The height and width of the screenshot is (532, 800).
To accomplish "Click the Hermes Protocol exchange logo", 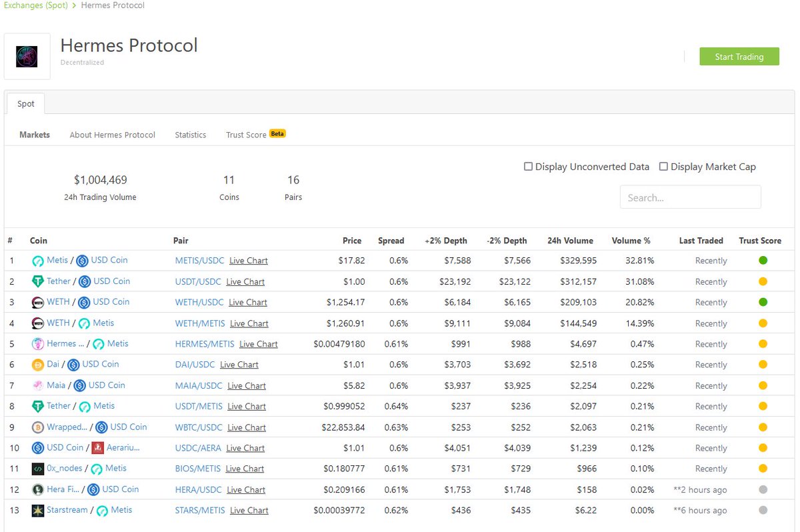I will [27, 57].
